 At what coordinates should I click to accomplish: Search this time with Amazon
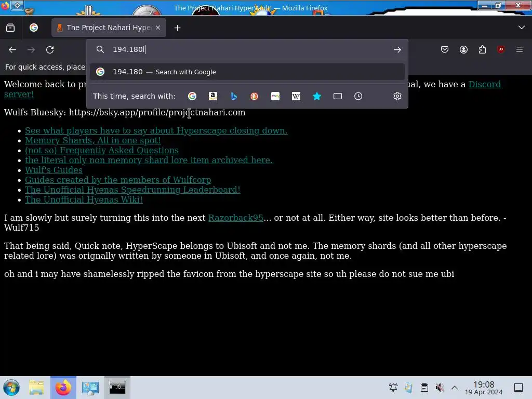click(212, 96)
